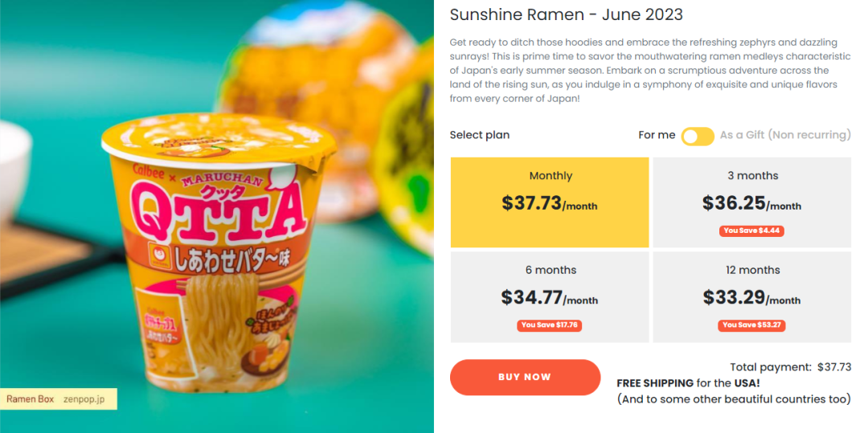The image size is (868, 433).
Task: Select the Monthly plan card
Action: (550, 202)
